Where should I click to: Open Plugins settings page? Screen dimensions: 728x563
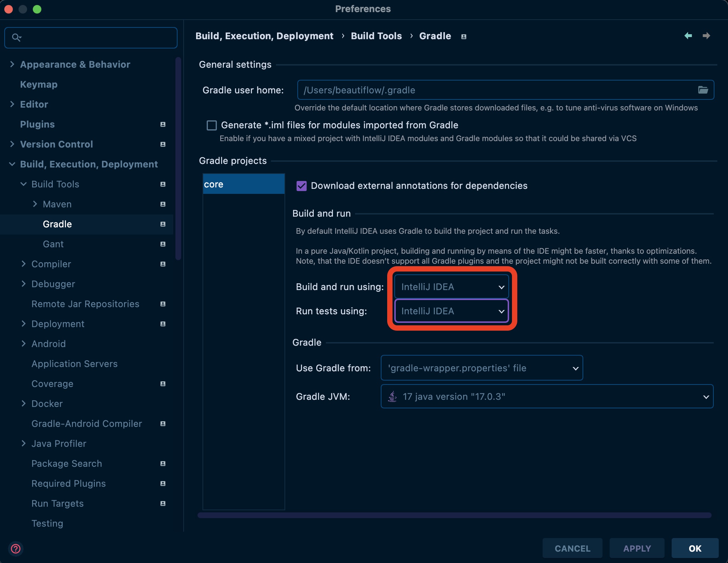pyautogui.click(x=37, y=124)
